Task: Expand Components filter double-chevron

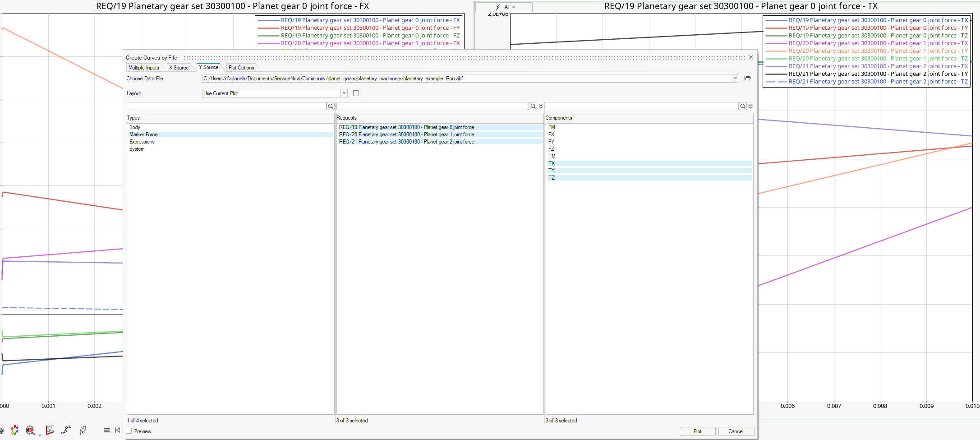Action: pyautogui.click(x=750, y=106)
